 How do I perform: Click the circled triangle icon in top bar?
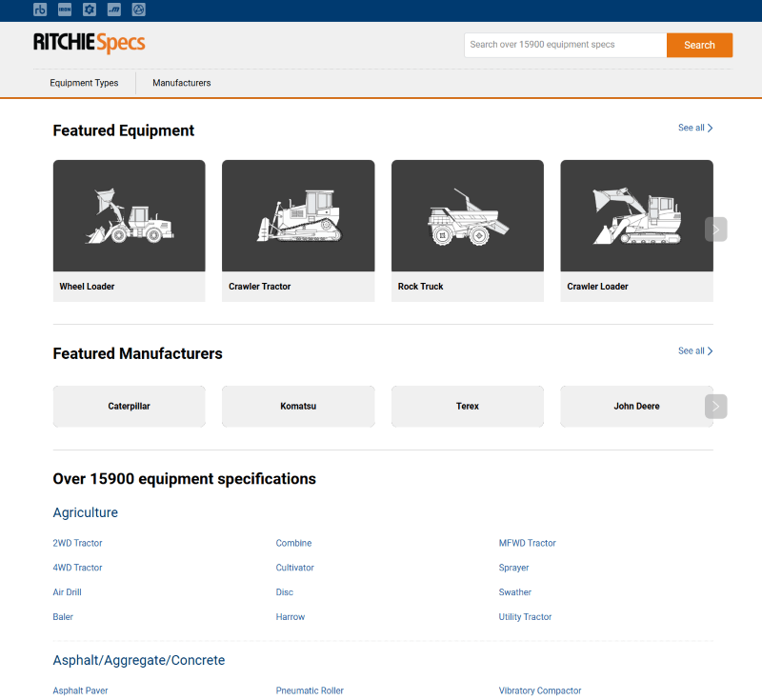139,10
